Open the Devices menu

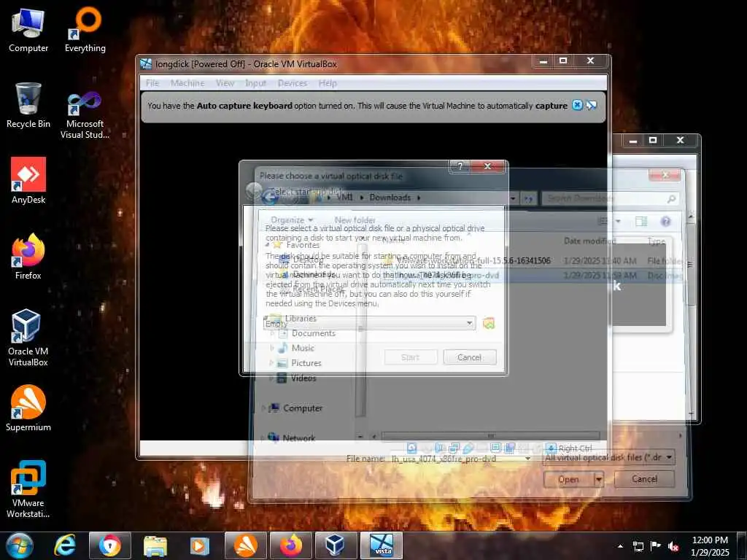(292, 83)
